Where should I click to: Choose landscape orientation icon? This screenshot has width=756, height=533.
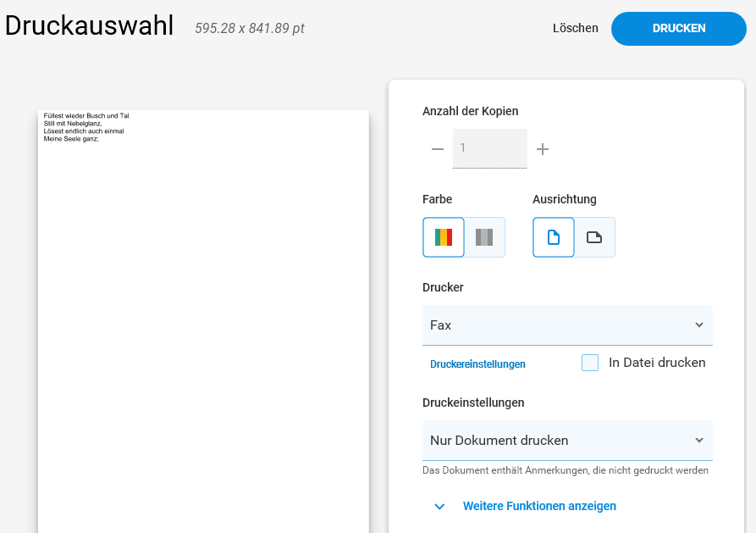pos(594,237)
